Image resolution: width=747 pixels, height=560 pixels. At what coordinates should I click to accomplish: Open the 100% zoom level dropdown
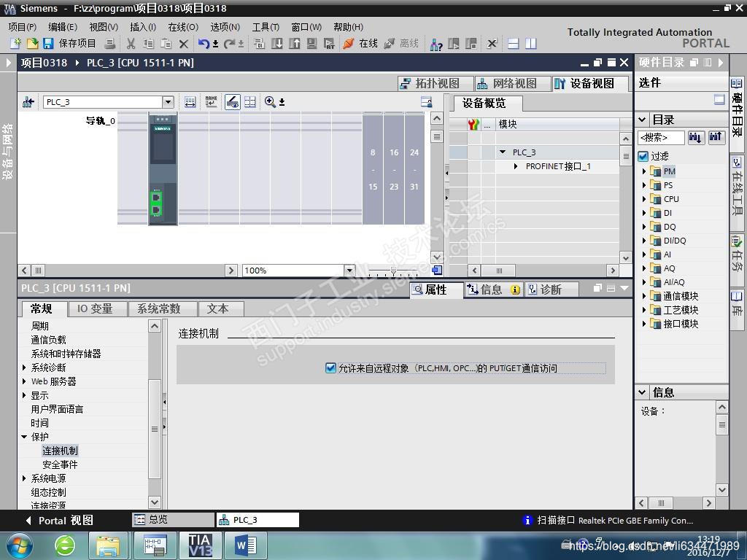point(349,271)
